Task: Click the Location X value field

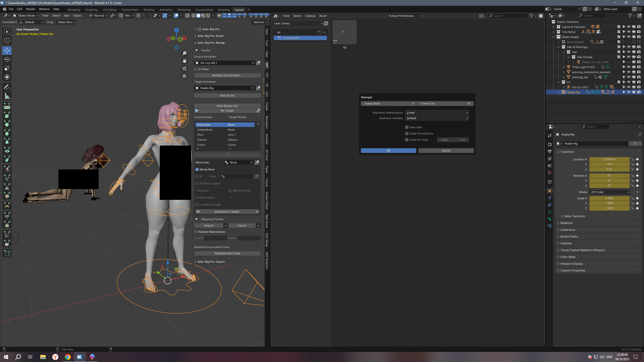Action: coord(609,159)
